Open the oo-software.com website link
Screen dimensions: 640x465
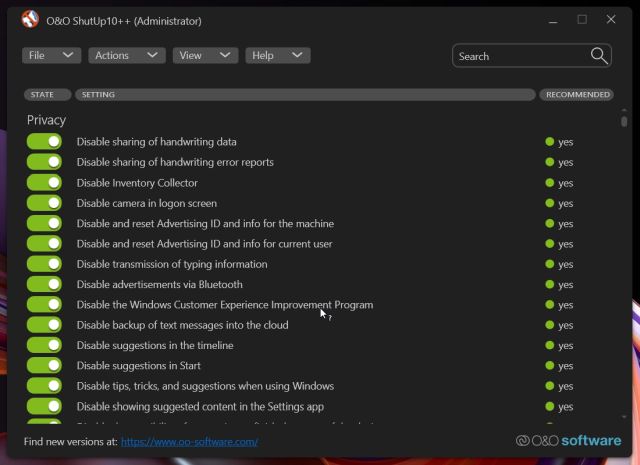click(189, 442)
